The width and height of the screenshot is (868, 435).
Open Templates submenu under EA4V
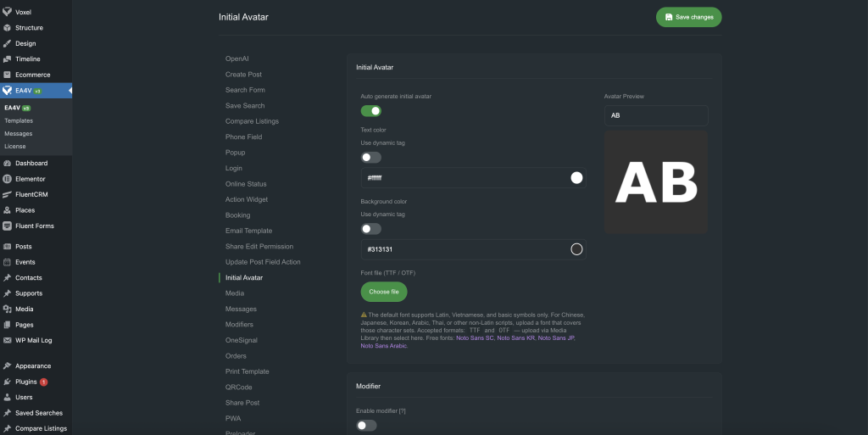19,120
